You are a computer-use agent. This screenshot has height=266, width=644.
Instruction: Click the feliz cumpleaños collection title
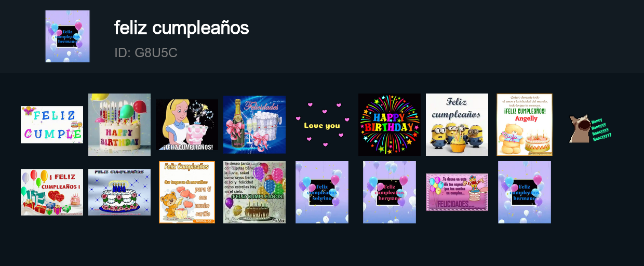(182, 28)
